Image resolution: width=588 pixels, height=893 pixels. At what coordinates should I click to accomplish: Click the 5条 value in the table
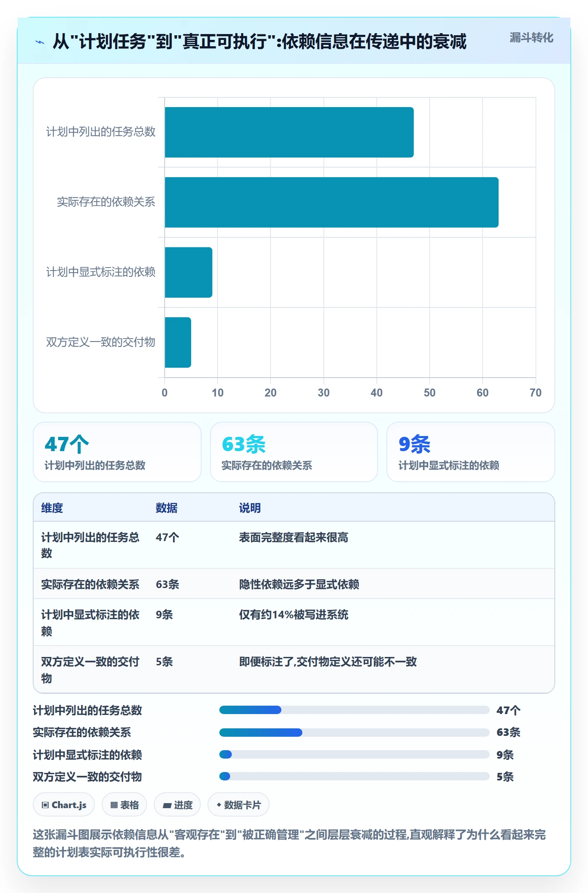164,662
